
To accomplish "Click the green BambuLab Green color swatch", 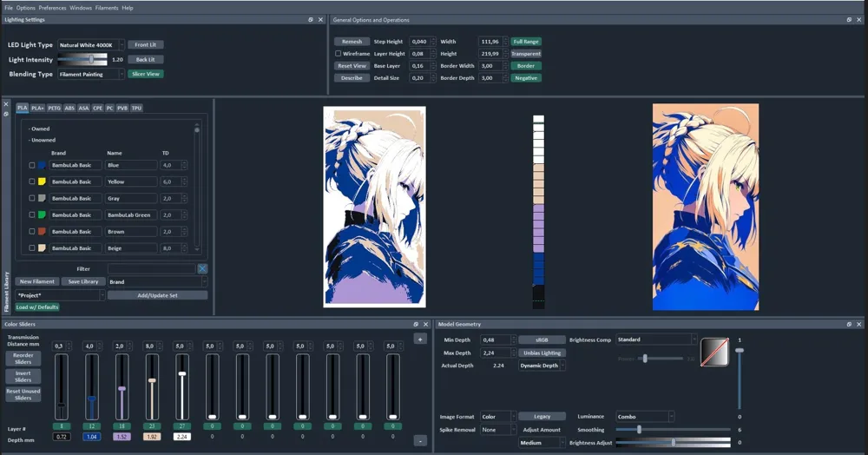I will click(x=42, y=214).
